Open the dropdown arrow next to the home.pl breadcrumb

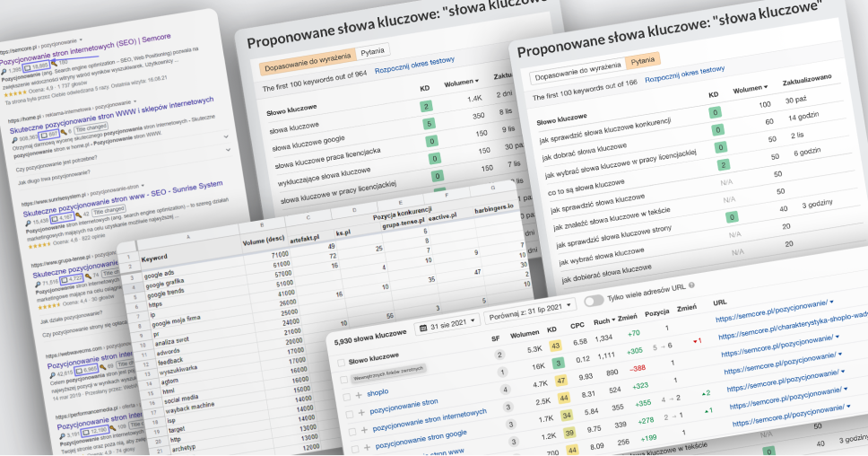[135, 102]
